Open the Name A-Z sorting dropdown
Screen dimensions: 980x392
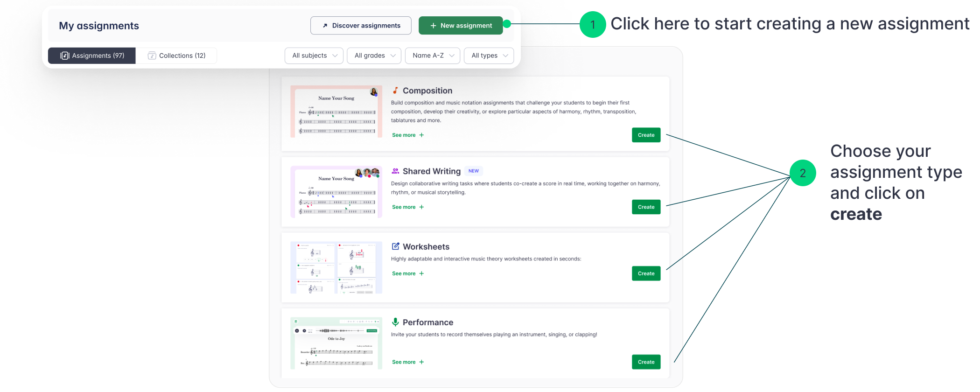(x=432, y=56)
